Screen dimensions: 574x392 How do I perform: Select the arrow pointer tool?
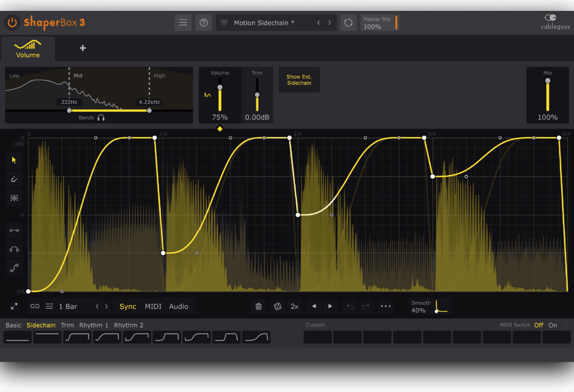[14, 160]
